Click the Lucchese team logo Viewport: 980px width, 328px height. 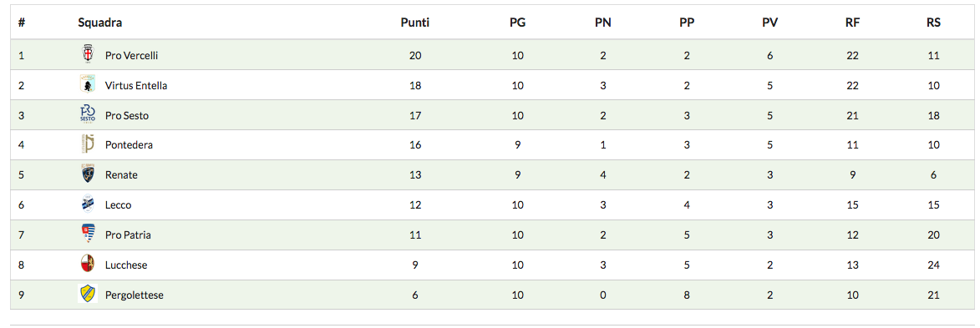pos(88,265)
